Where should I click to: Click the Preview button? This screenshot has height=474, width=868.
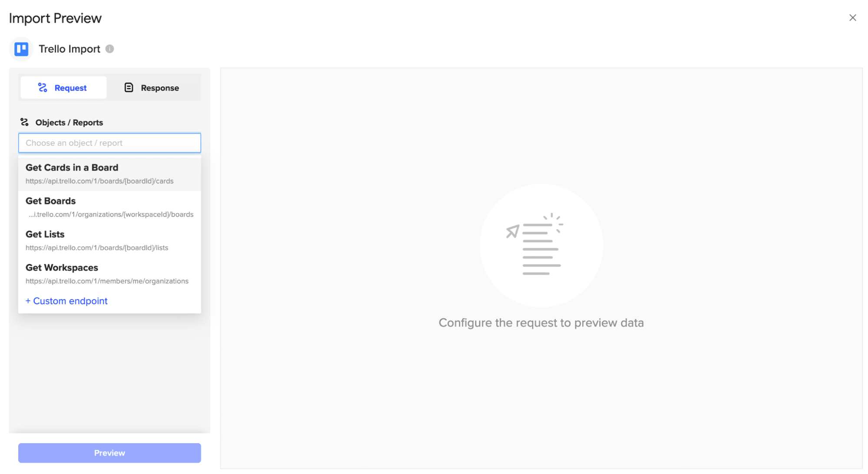click(109, 452)
